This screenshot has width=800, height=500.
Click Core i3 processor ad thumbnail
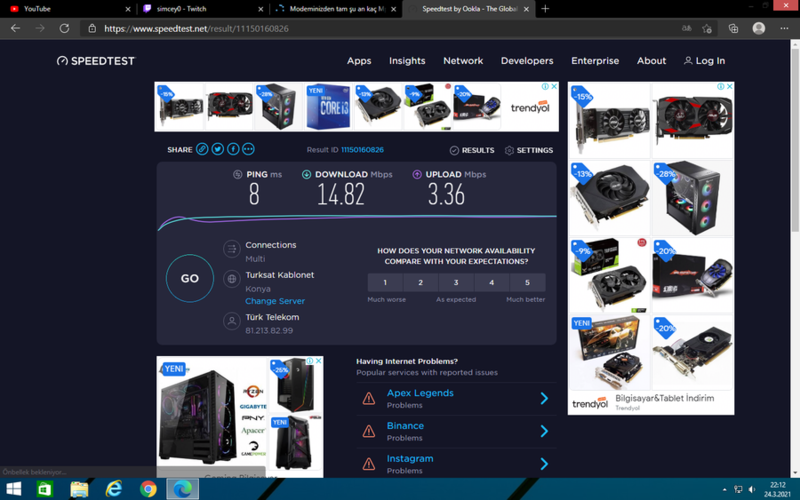point(328,107)
